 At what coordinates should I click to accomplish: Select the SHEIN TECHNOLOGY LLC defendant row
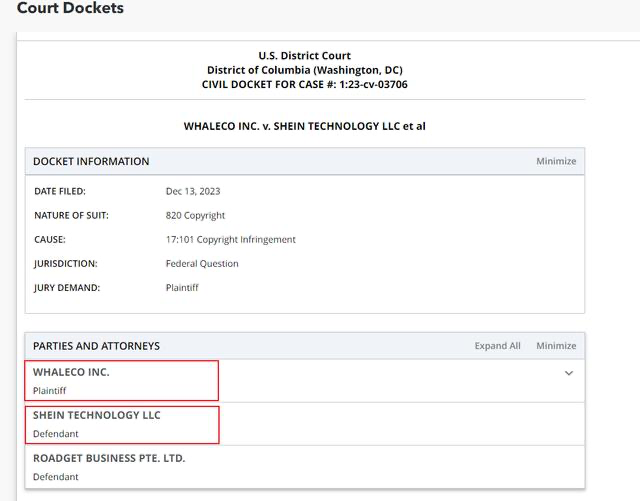[x=122, y=424]
